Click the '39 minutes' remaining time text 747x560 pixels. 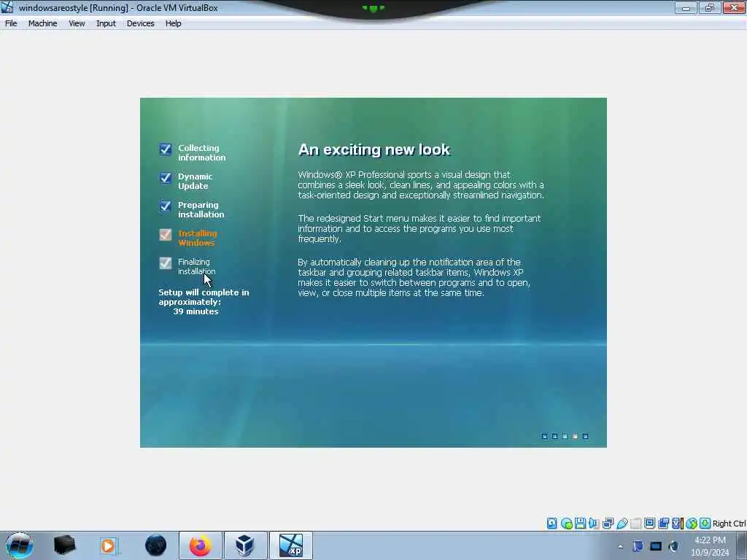(x=196, y=311)
